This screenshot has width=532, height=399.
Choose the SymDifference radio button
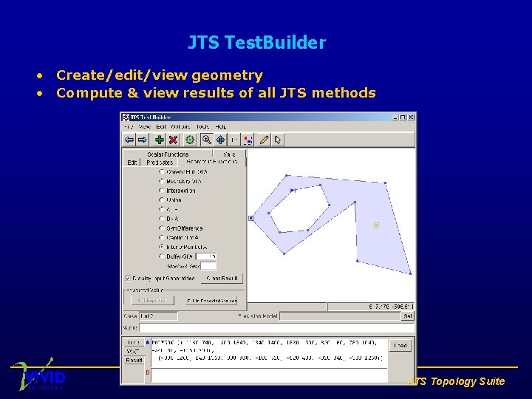[162, 228]
